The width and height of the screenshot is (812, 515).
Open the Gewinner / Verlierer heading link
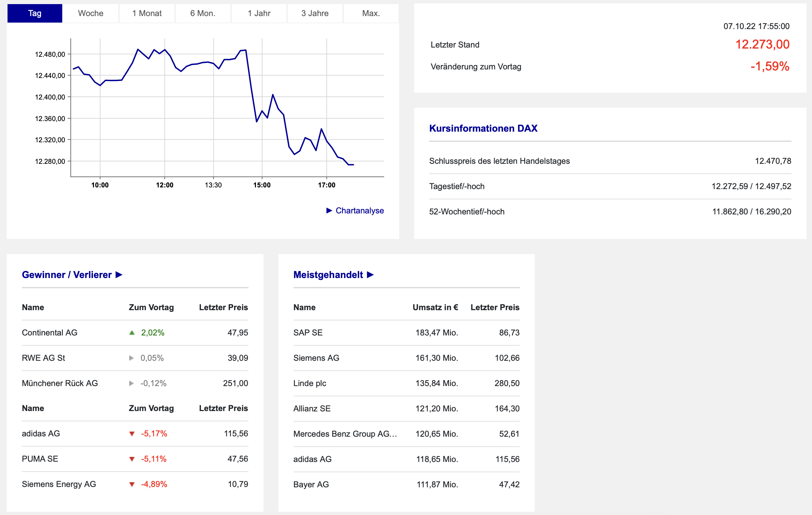pos(67,275)
